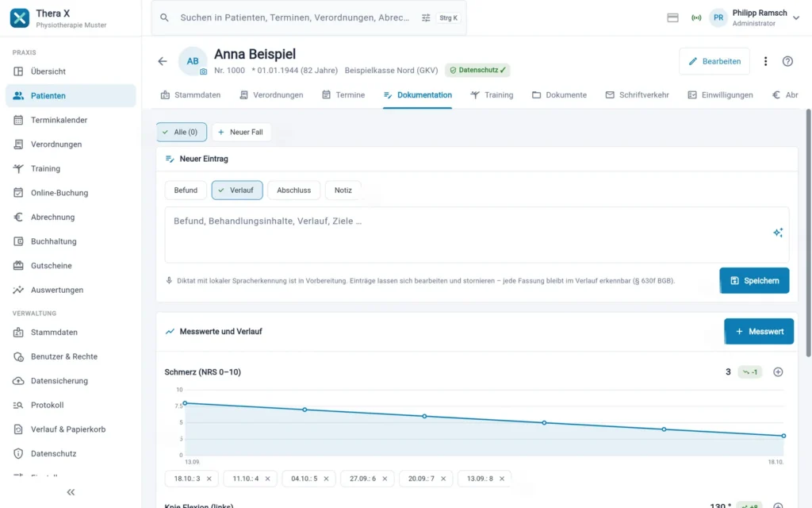
Task: Select the Abschluss entry type
Action: (293, 190)
